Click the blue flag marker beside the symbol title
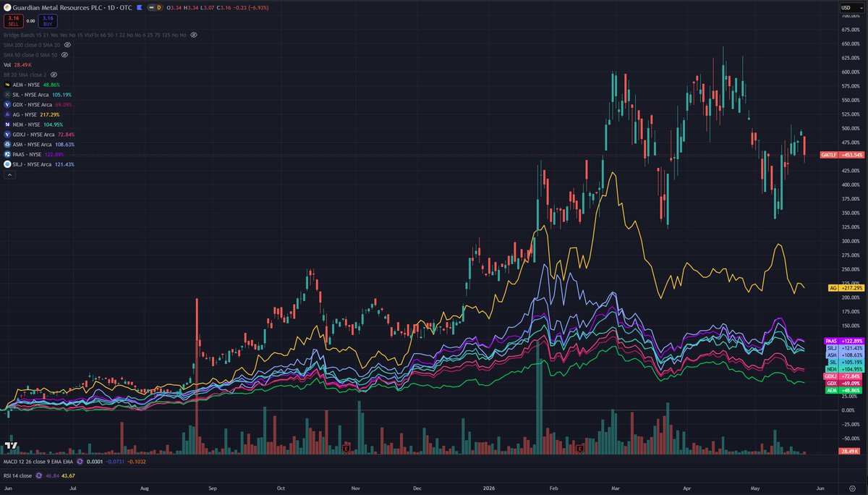 coord(139,7)
